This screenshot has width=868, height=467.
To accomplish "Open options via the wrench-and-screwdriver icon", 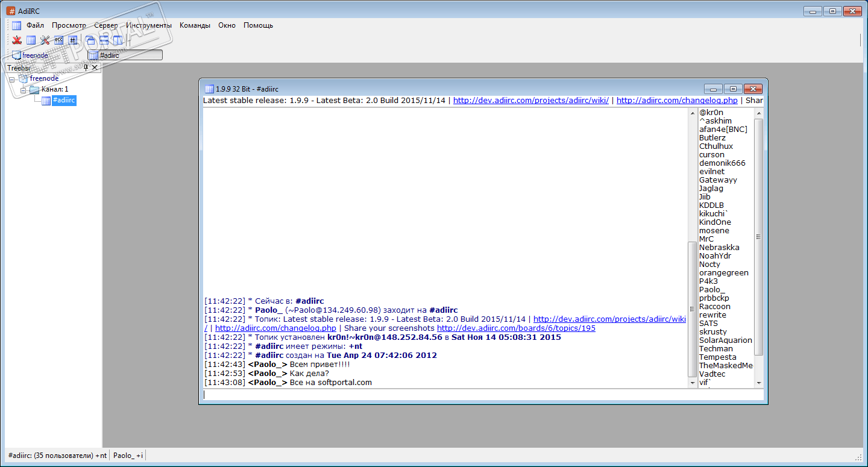I will pos(45,40).
